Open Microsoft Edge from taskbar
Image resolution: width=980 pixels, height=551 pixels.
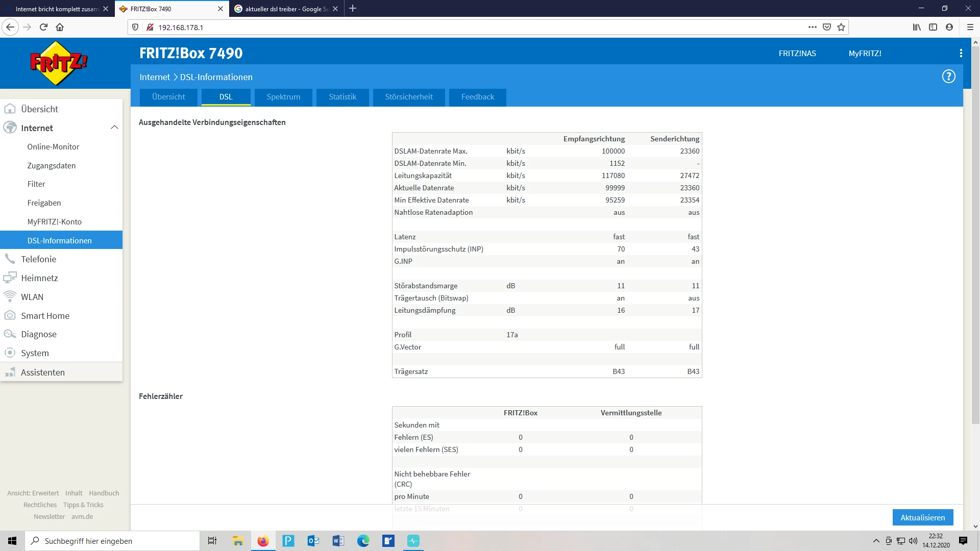(x=363, y=541)
